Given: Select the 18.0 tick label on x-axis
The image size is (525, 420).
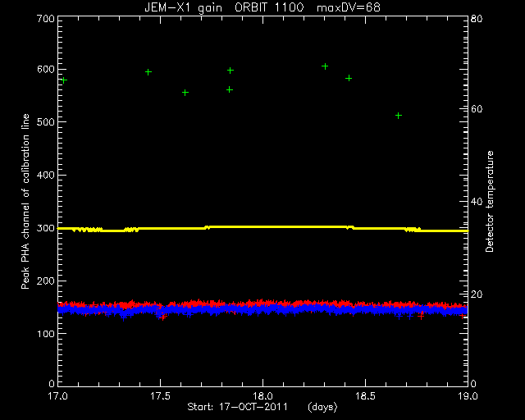Looking at the screenshot, I should click(262, 396).
